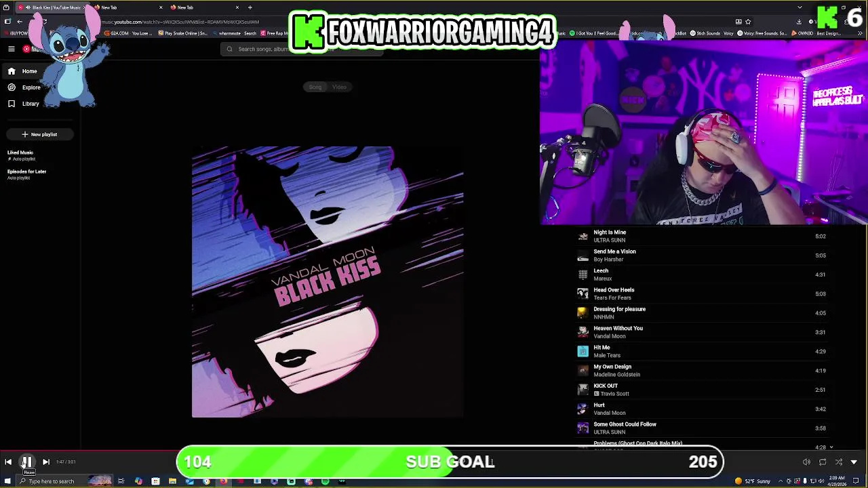This screenshot has height=488, width=868.
Task: Open the browser tab list dropdown
Action: (x=800, y=7)
